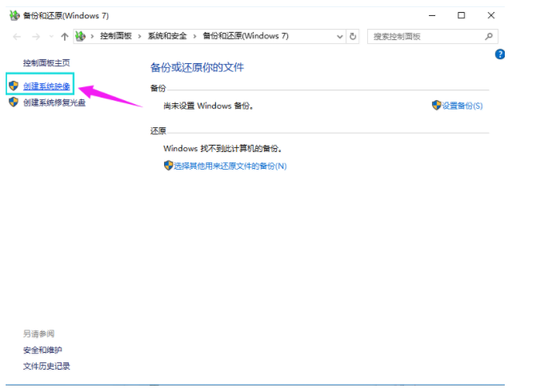
Task: Expand chevron after 系统和安全 breadcrumb
Action: point(194,36)
